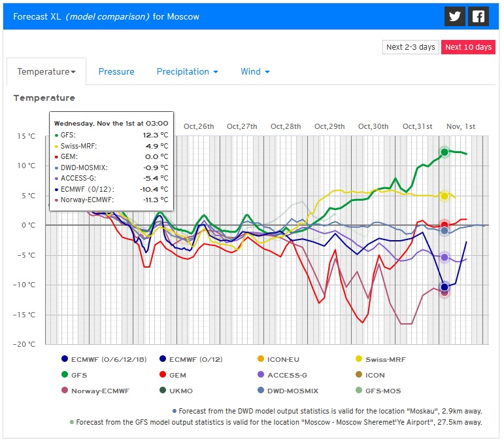Screen dimensions: 504x443
Task: Toggle DWD-MOSMIX series in legend
Action: pos(288,391)
